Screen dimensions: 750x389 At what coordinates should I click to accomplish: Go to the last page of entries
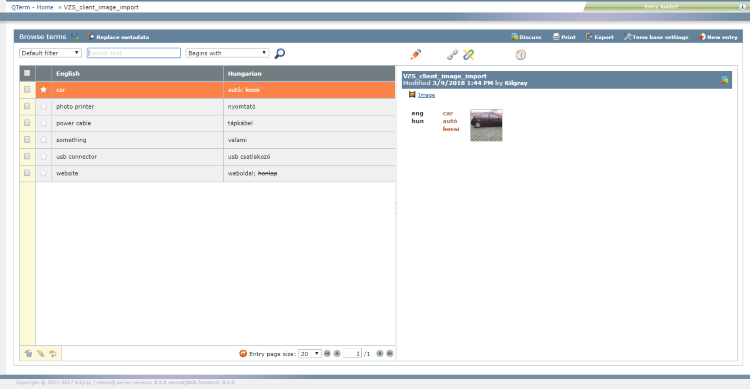tap(390, 354)
